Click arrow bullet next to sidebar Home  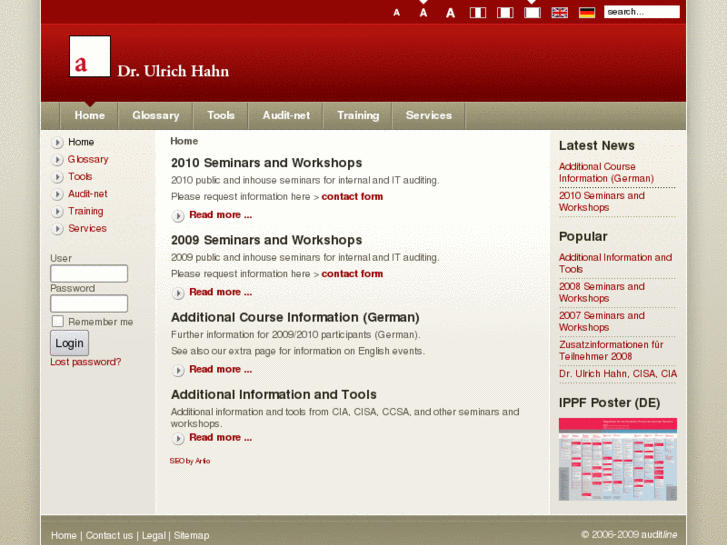click(57, 142)
